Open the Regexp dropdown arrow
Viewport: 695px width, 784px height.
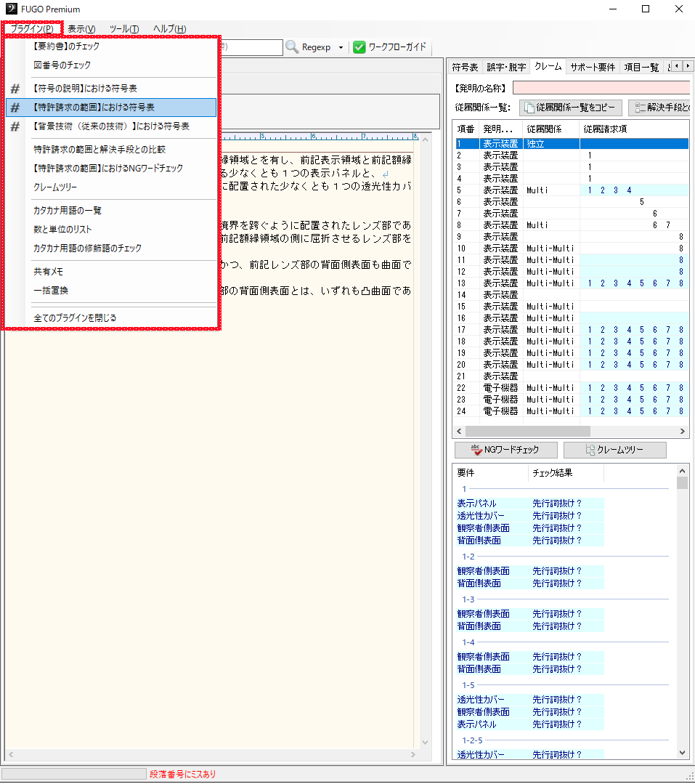(x=341, y=47)
